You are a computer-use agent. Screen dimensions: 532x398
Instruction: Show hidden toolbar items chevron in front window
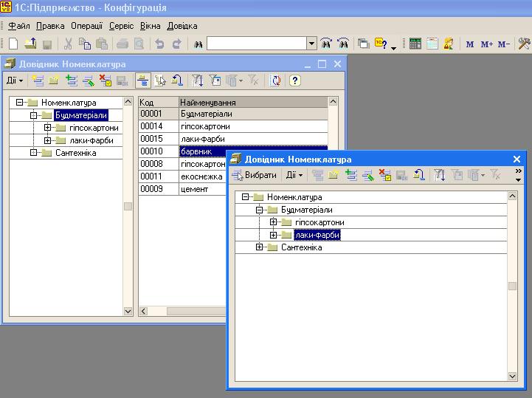point(518,171)
